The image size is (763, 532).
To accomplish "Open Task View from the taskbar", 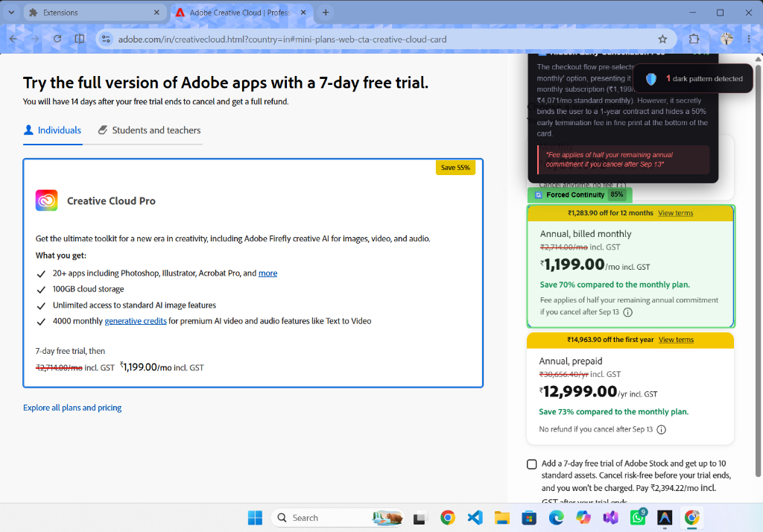I will point(419,518).
